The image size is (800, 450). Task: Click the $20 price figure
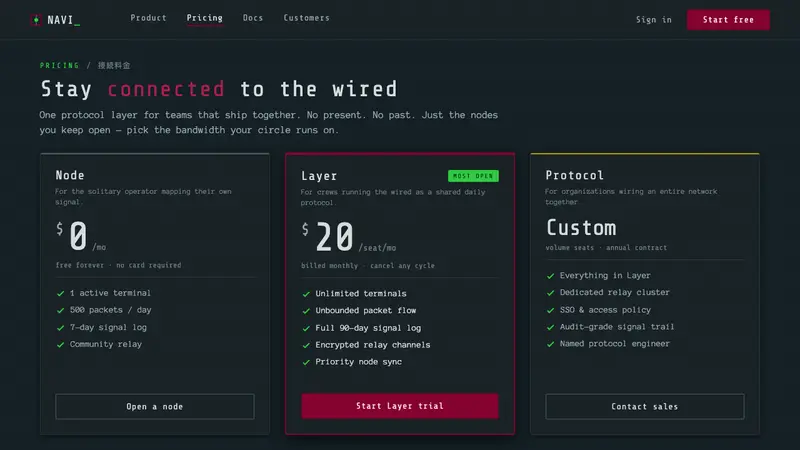[x=328, y=236]
